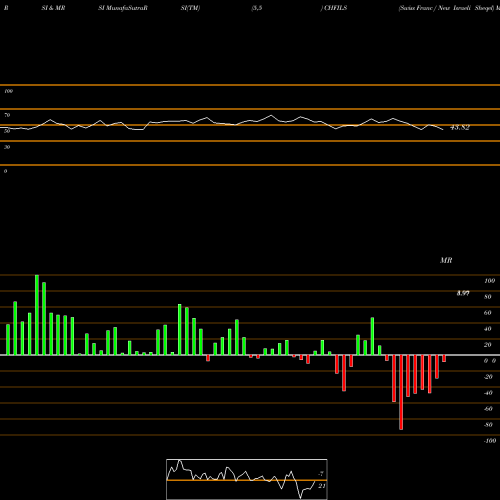The height and width of the screenshot is (500, 500).
Task: Click the longest red histogram bar
Action: [401, 392]
